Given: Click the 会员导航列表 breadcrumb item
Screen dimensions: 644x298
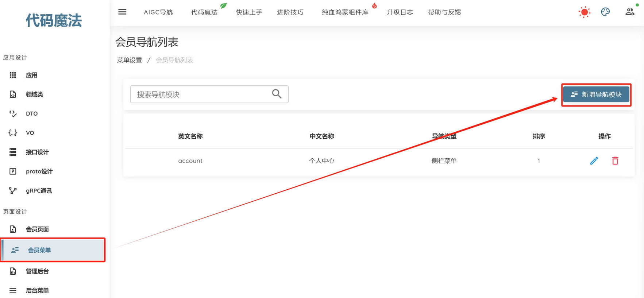Looking at the screenshot, I should [174, 60].
